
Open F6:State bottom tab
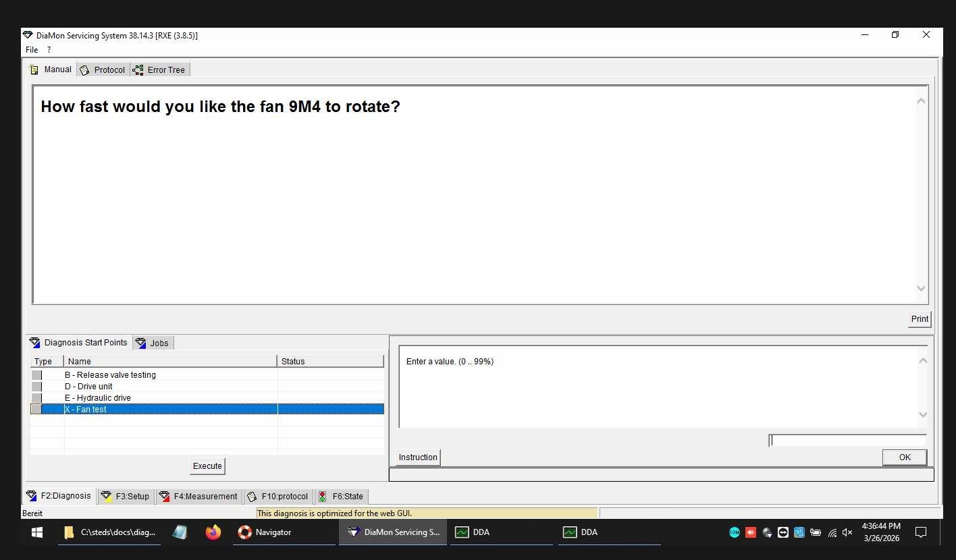click(x=341, y=497)
